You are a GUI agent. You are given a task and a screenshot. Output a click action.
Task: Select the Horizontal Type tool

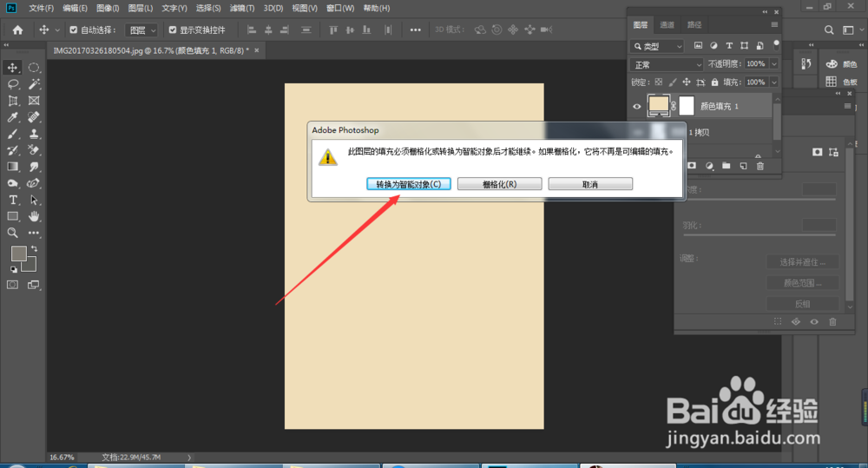click(x=12, y=200)
